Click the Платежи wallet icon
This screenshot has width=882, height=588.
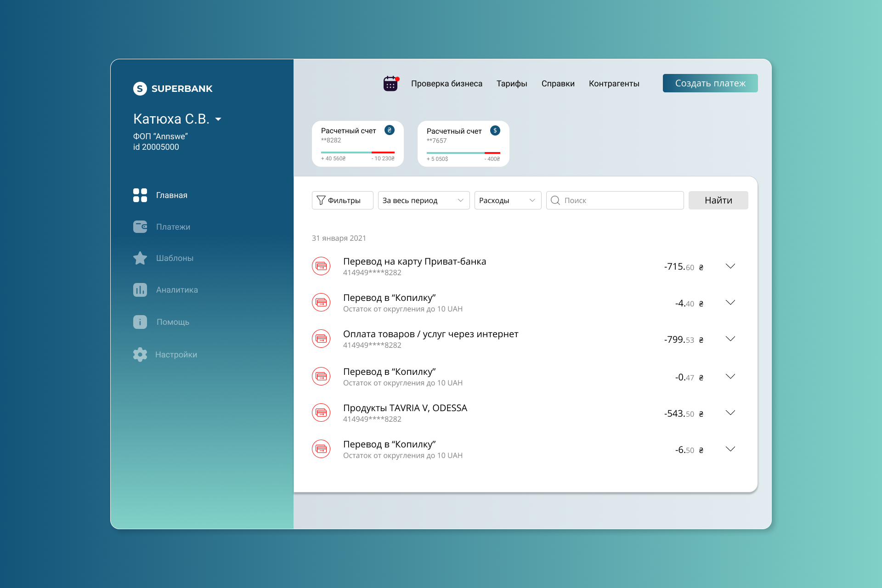click(140, 226)
